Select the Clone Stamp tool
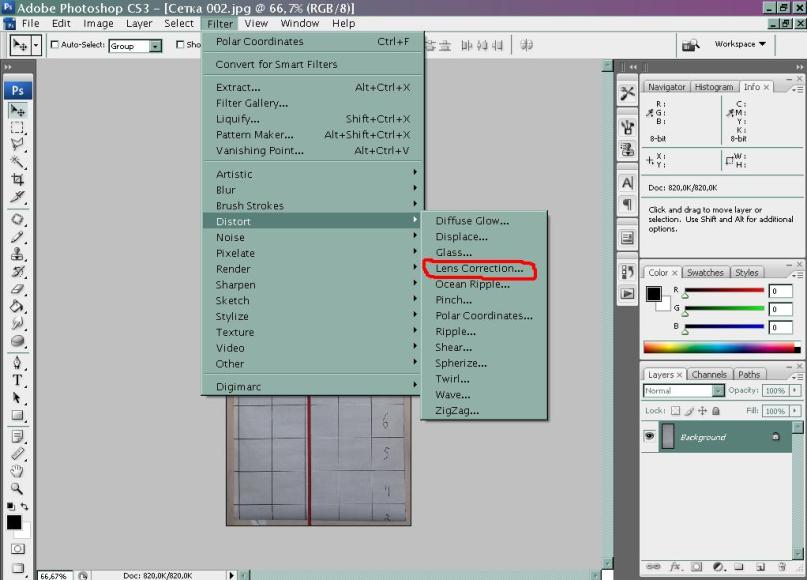Screen dimensions: 807x580 (x=17, y=254)
